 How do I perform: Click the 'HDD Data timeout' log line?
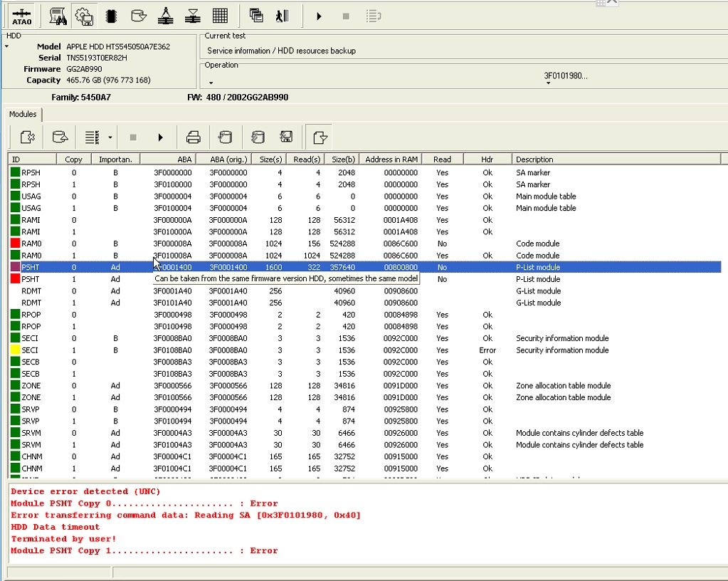(56, 527)
